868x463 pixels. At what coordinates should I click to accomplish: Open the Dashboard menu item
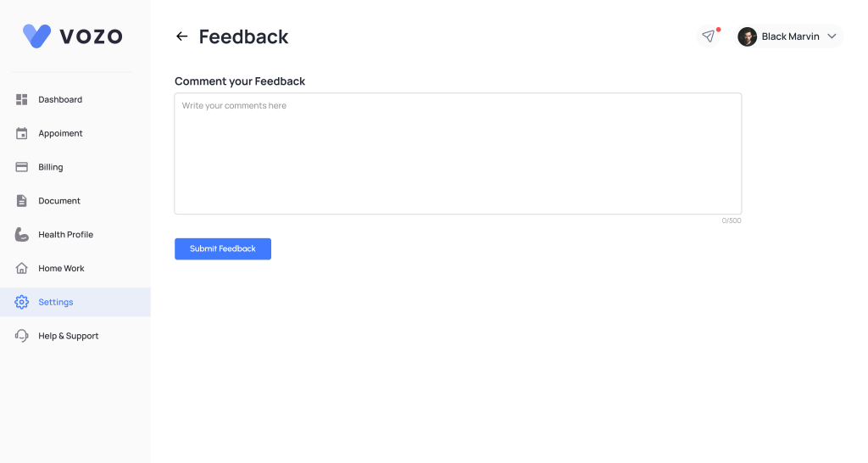(60, 100)
